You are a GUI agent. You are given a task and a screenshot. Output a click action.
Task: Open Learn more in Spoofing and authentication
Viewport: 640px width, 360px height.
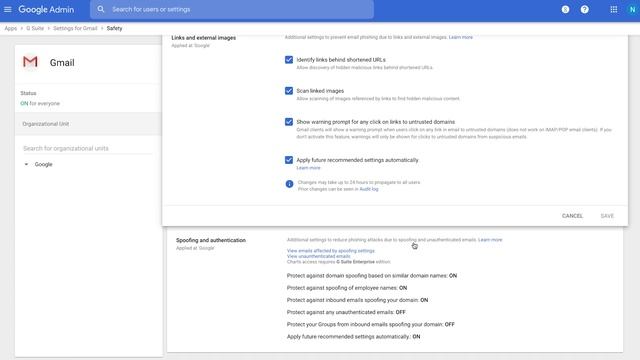click(x=490, y=240)
